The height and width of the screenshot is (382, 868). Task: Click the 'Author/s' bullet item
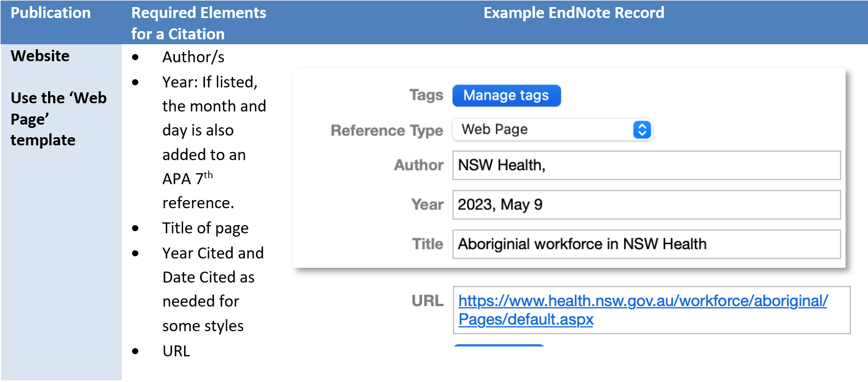pyautogui.click(x=193, y=57)
